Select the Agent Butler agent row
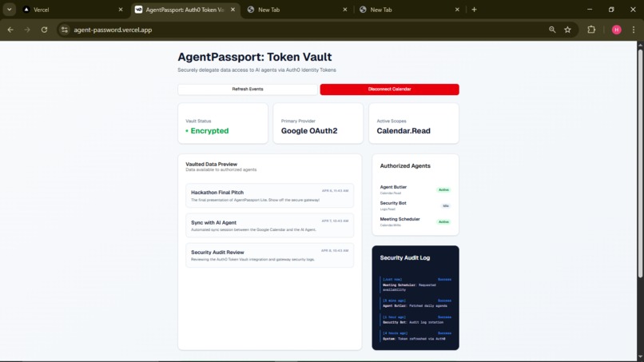This screenshot has height=362, width=644. (415, 190)
